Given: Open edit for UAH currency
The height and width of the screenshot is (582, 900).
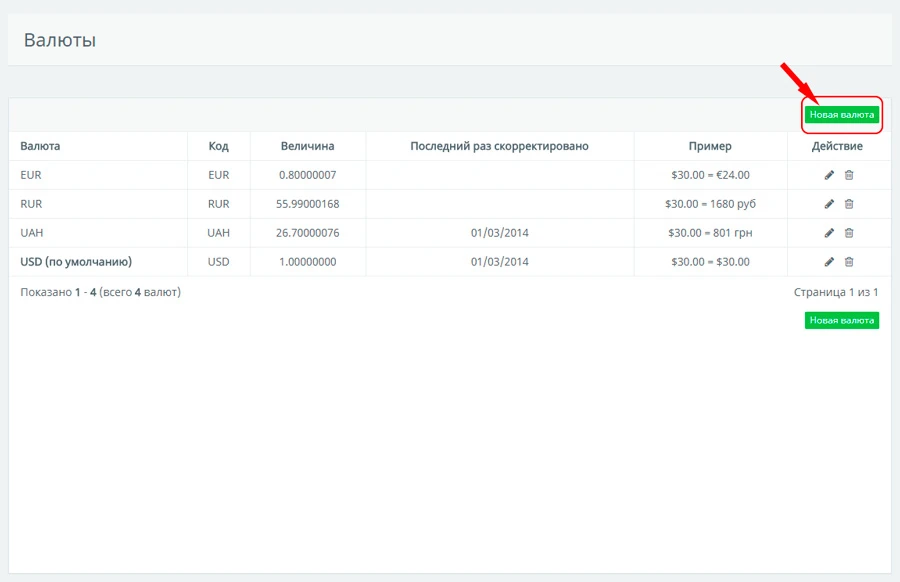Looking at the screenshot, I should coord(829,233).
